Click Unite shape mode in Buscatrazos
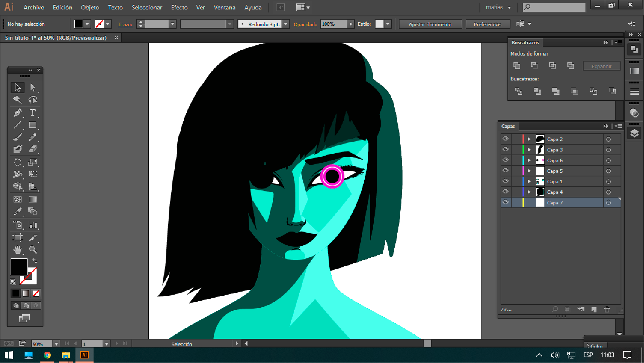The image size is (644, 363). click(x=517, y=66)
